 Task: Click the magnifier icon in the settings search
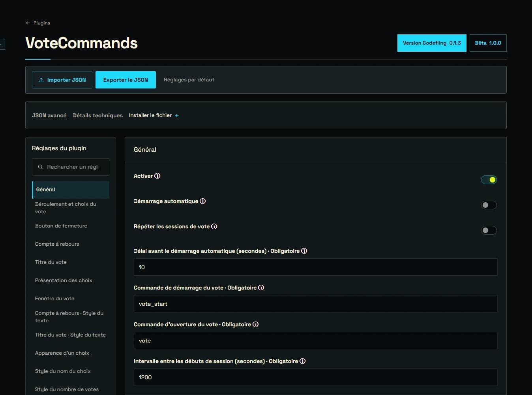[40, 167]
